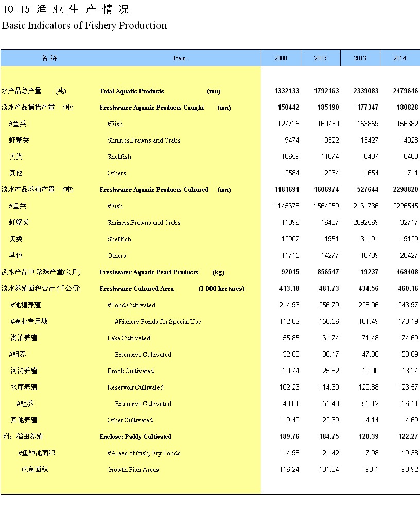Click the Reservoir Cultivated row label
This screenshot has height=511, width=420.
(135, 387)
